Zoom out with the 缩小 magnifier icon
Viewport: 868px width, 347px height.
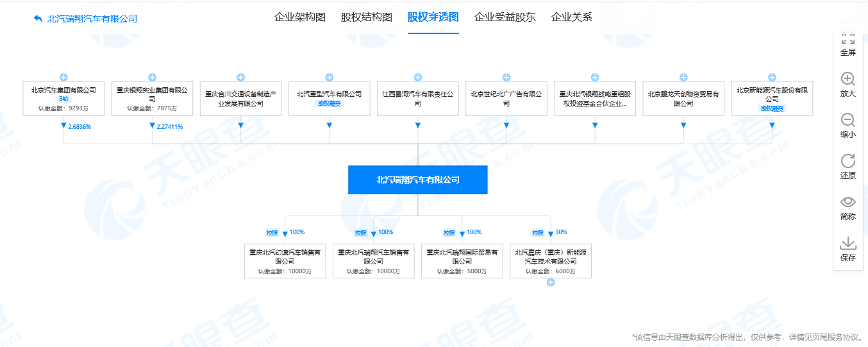tap(847, 121)
